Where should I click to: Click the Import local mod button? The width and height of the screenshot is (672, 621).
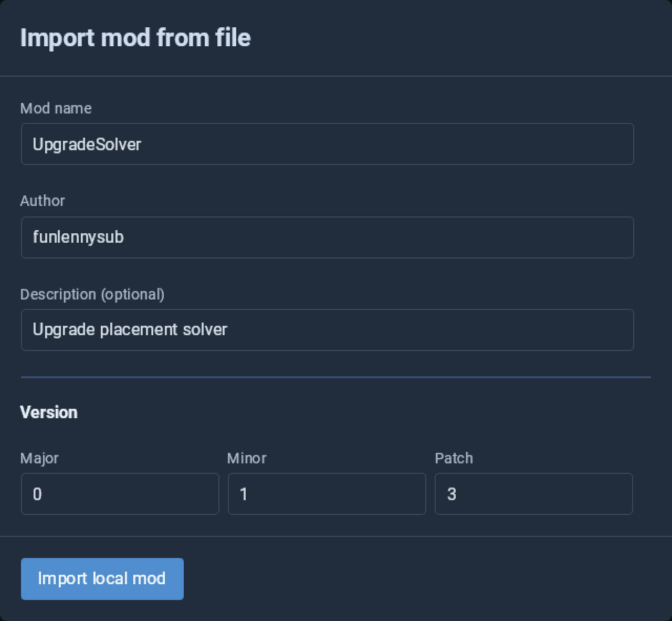[102, 578]
